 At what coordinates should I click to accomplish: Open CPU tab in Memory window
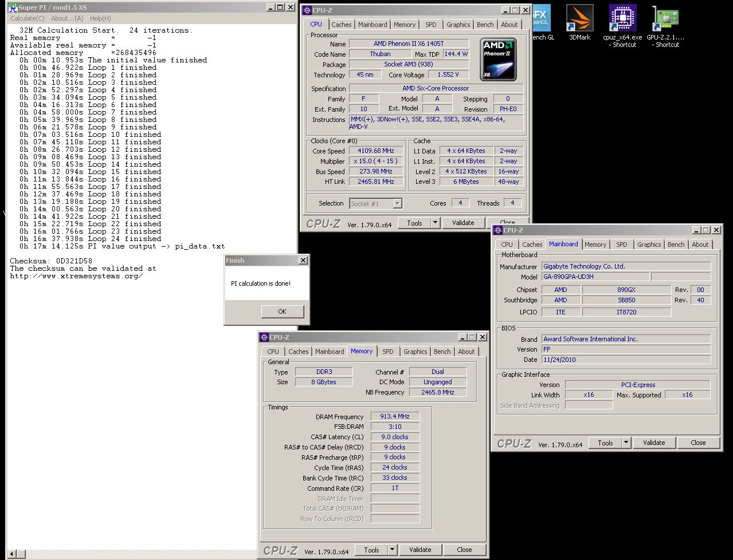click(x=273, y=352)
